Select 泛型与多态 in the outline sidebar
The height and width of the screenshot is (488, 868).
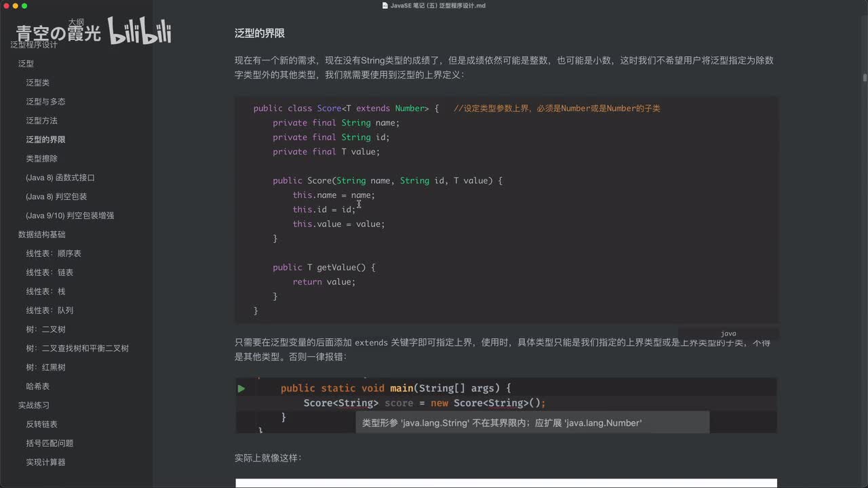pos(46,102)
